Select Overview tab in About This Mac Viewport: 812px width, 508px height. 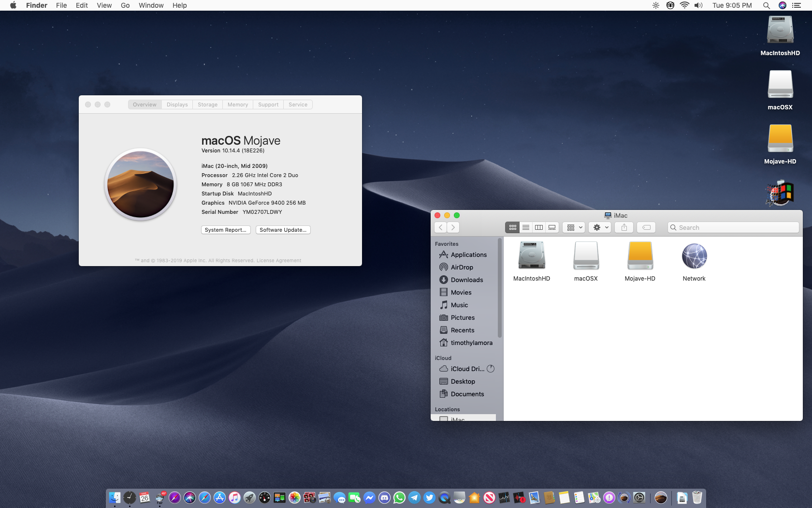(x=145, y=105)
